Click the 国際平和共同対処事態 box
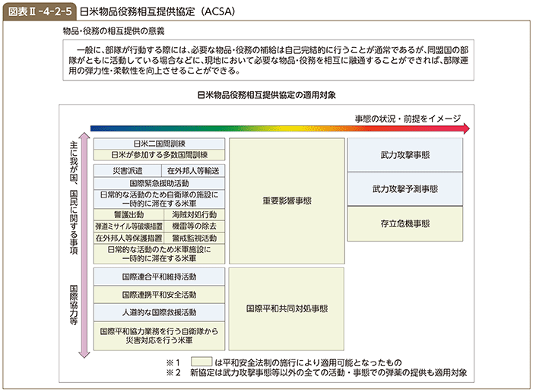 (x=287, y=308)
